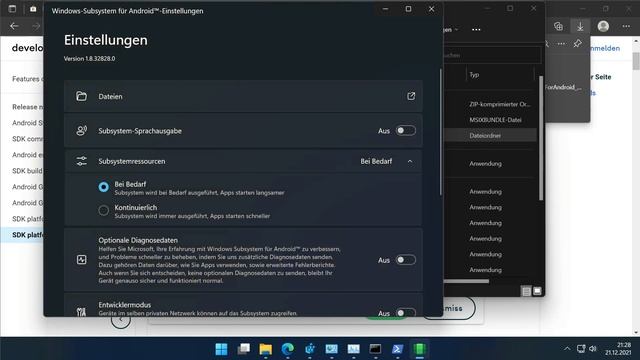Show hidden system tray icons

567,349
